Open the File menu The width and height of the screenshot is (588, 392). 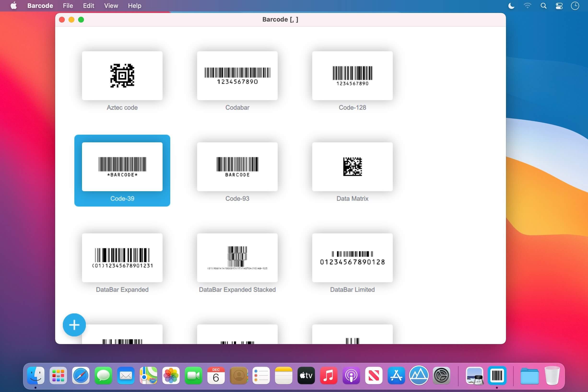coord(68,6)
